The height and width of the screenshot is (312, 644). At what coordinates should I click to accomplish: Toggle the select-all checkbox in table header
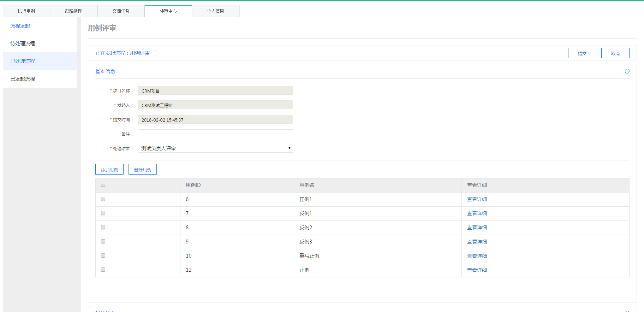point(103,185)
